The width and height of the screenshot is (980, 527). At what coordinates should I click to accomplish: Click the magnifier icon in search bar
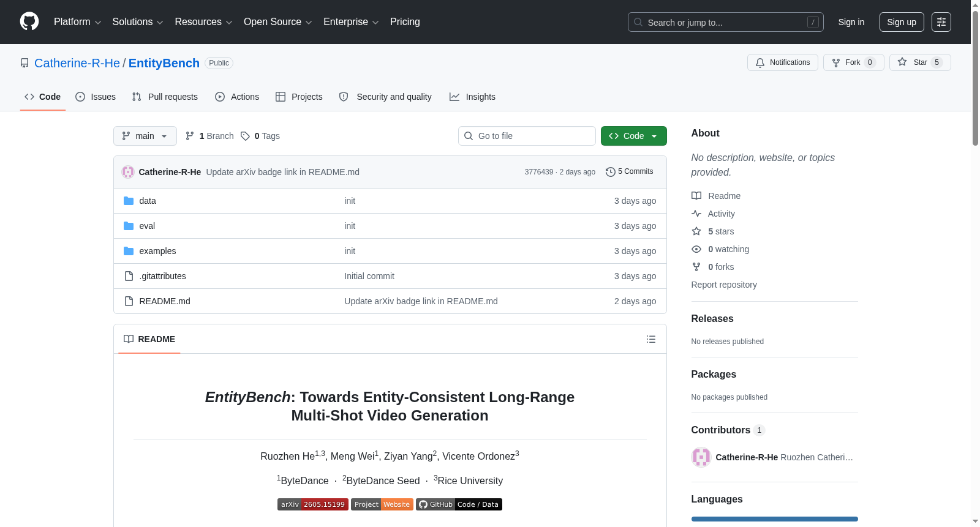tap(638, 22)
